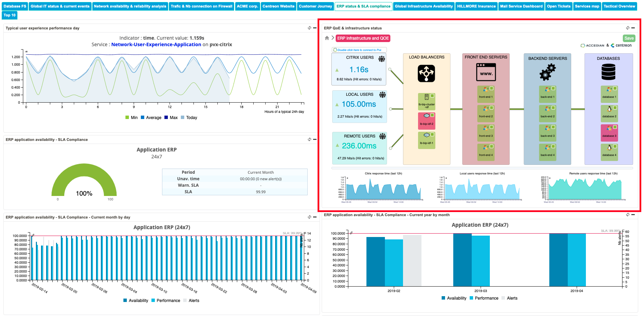Open the lb-bip-idf-2 load balancer node
The height and width of the screenshot is (316, 644).
coord(427,120)
